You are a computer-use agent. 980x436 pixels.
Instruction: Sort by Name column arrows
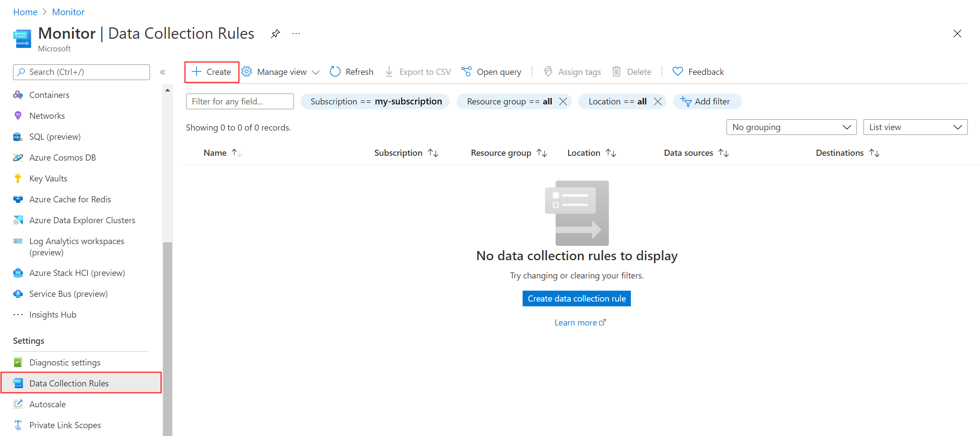237,153
